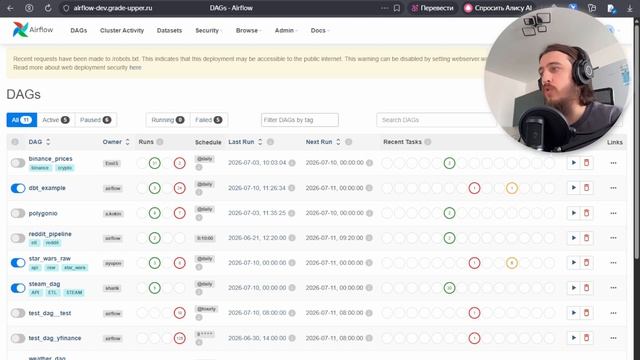Click the Search DAGs field

[436, 120]
